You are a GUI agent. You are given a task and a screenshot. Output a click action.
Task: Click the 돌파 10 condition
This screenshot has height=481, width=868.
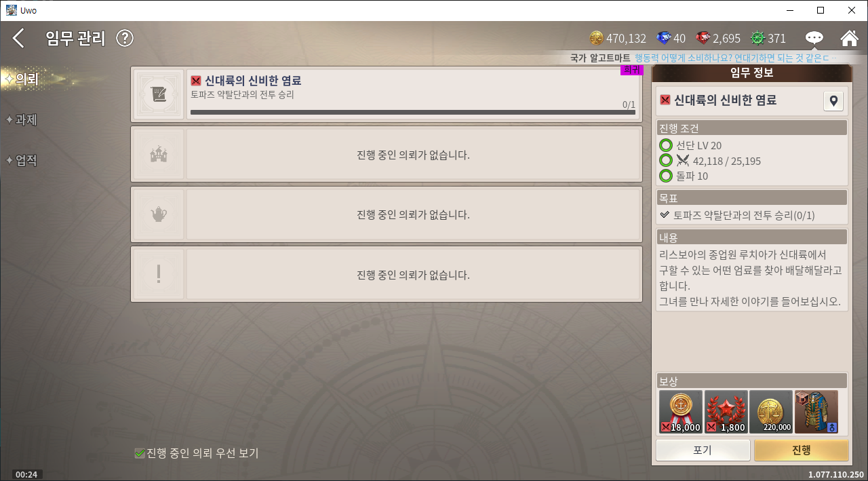point(691,176)
